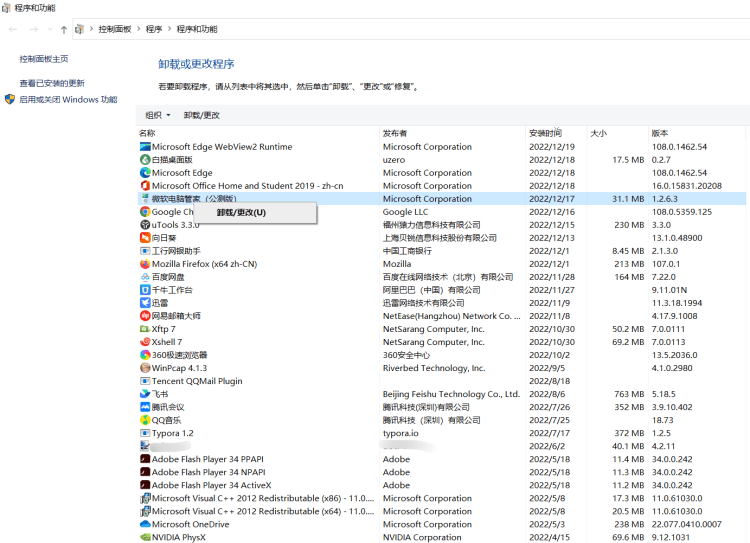750x543 pixels.
Task: Sort list by 版本 column header
Action: [x=697, y=133]
